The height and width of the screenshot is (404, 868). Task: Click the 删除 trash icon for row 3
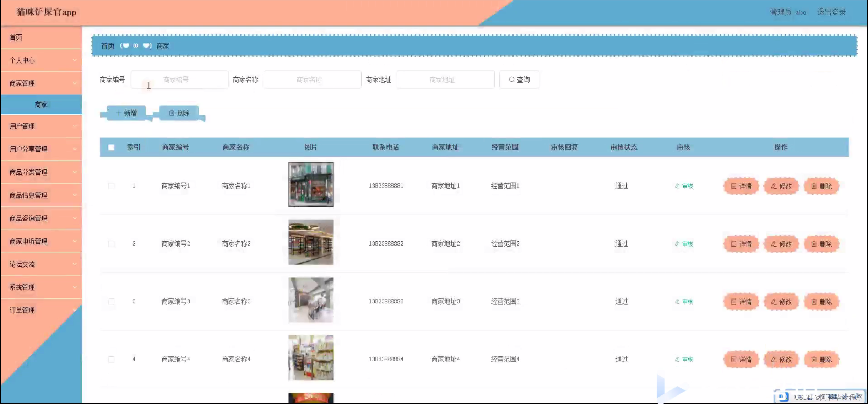[x=821, y=302]
